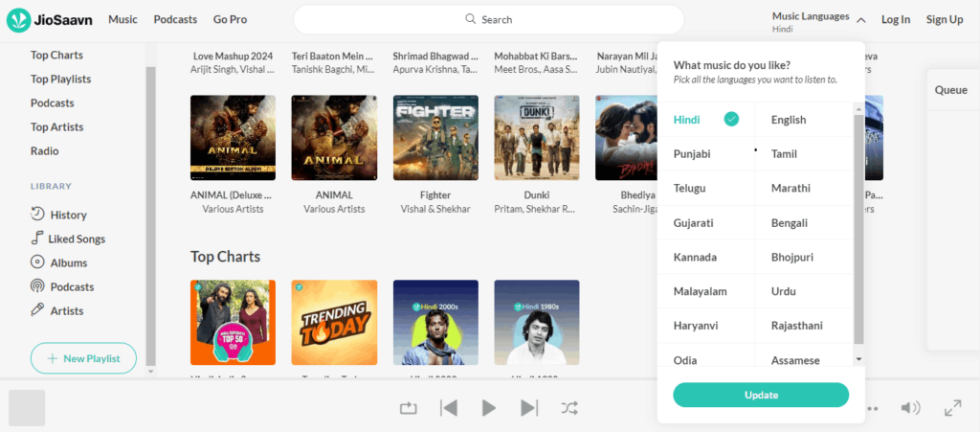Screen dimensions: 980x432
Task: Click Log In
Action: pyautogui.click(x=896, y=19)
